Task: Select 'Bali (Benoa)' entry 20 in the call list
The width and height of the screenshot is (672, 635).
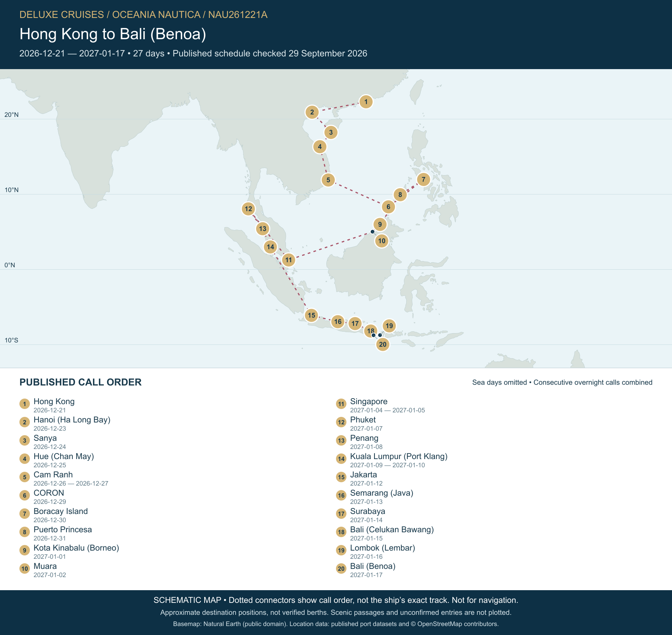Action: [373, 566]
